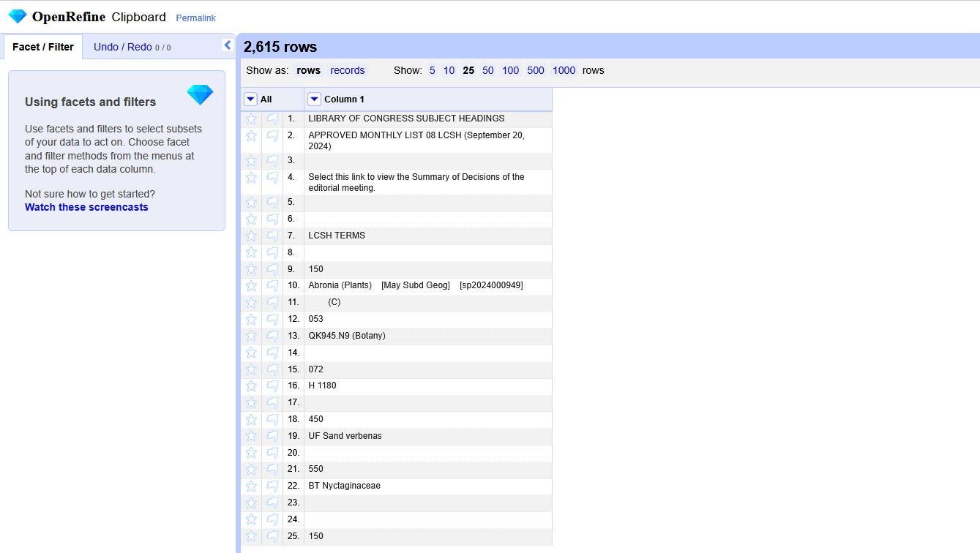Switch to the Undo / Redo tab
980x553 pixels.
coord(132,47)
